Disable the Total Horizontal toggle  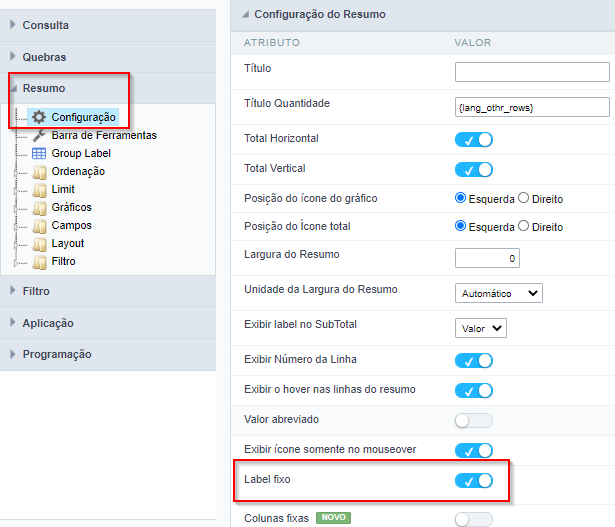473,140
